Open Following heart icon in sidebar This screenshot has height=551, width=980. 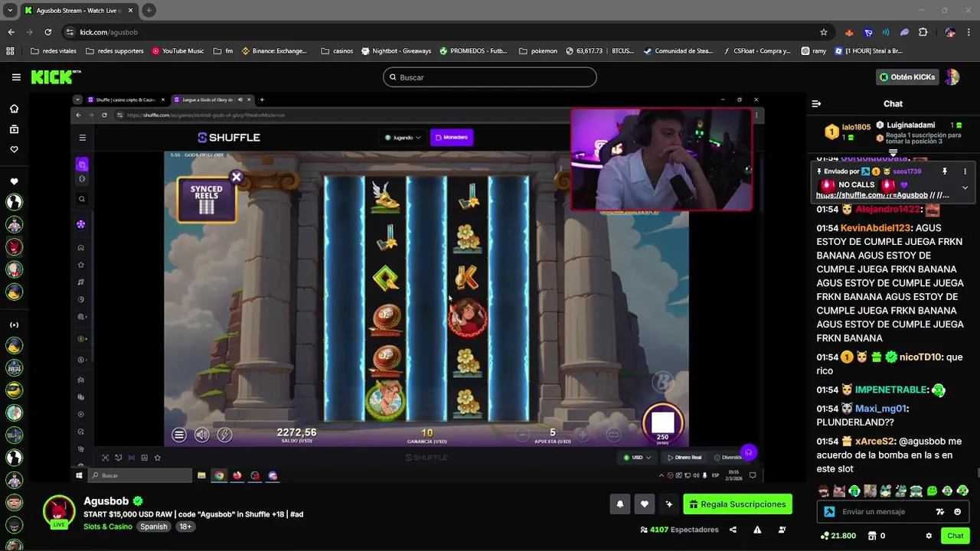pos(14,149)
